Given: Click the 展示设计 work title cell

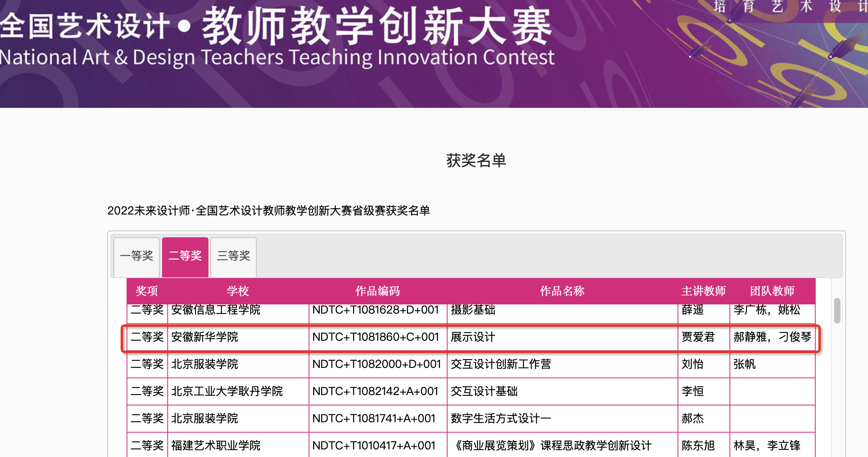Looking at the screenshot, I should (x=473, y=337).
